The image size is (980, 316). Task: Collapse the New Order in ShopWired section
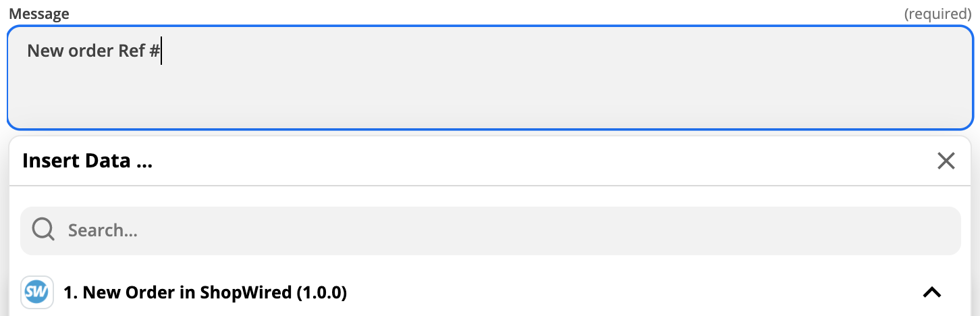[x=931, y=292]
